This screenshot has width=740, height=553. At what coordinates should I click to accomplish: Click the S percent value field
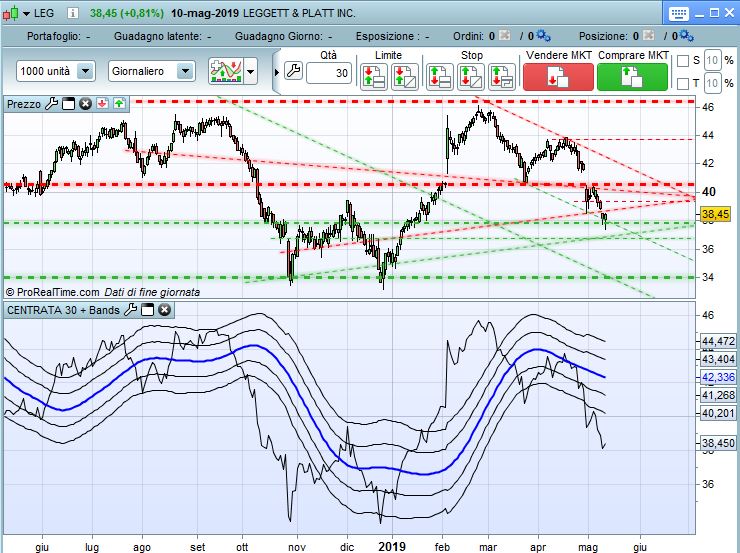pyautogui.click(x=713, y=60)
